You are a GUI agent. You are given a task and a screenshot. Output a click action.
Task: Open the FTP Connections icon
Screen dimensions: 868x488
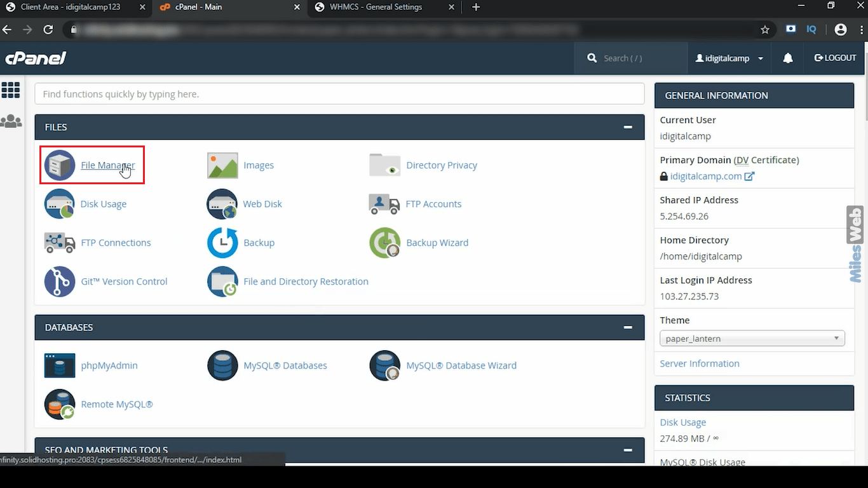click(60, 243)
